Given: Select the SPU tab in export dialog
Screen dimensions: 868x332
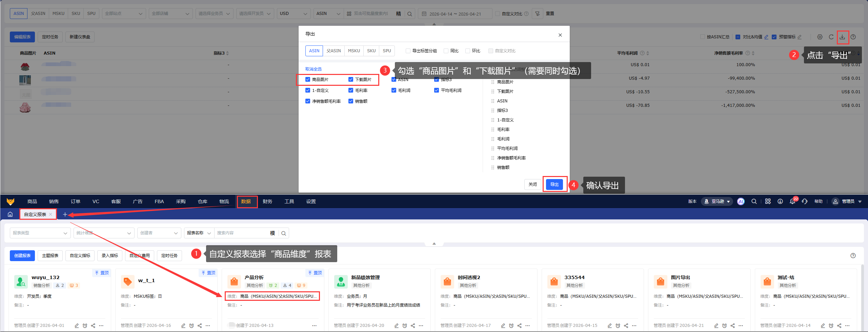Looking at the screenshot, I should pos(387,51).
